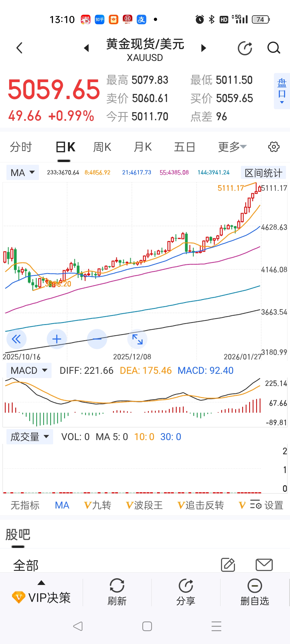The height and width of the screenshot is (644, 290).
Task: Open chart settings gear icon
Action: (x=274, y=147)
